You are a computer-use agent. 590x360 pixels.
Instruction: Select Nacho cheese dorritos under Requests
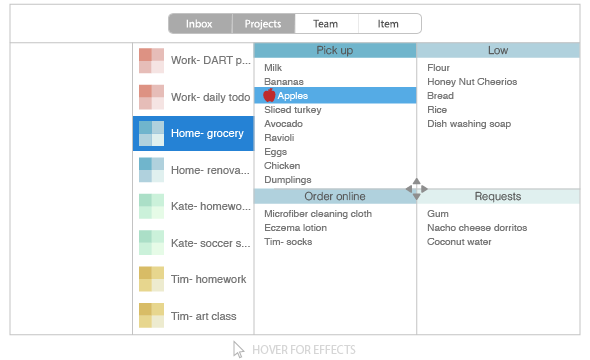pos(477,228)
